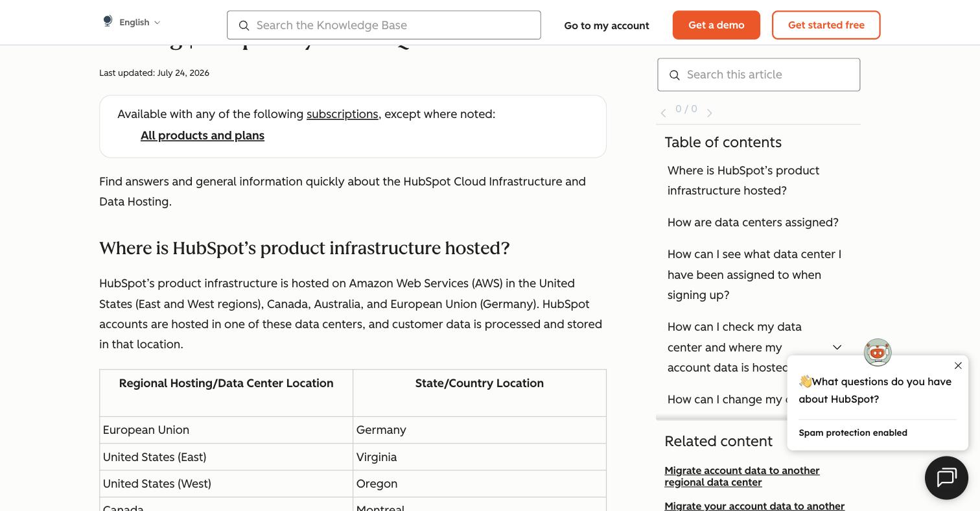Jump to 'Where is HubSpot's product infrastructure hosted?'
This screenshot has height=511, width=980.
coord(743,180)
